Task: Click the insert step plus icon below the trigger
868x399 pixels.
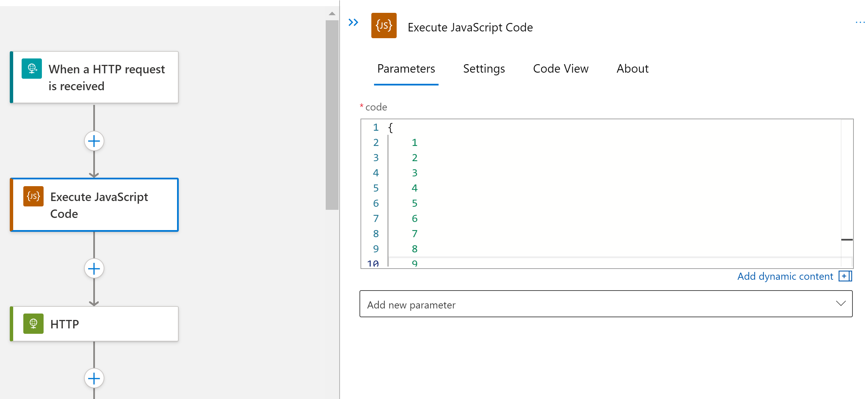Action: (94, 141)
